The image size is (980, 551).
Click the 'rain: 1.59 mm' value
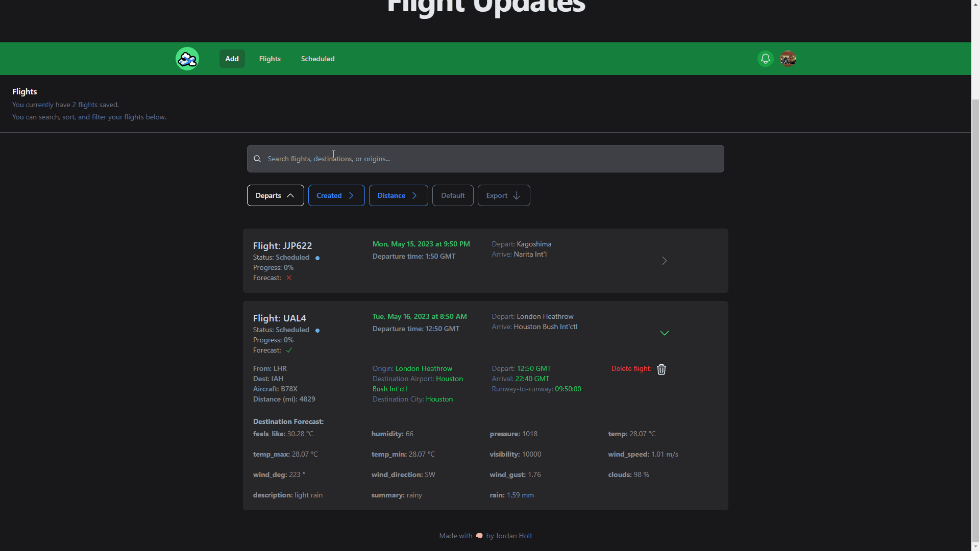pyautogui.click(x=512, y=495)
